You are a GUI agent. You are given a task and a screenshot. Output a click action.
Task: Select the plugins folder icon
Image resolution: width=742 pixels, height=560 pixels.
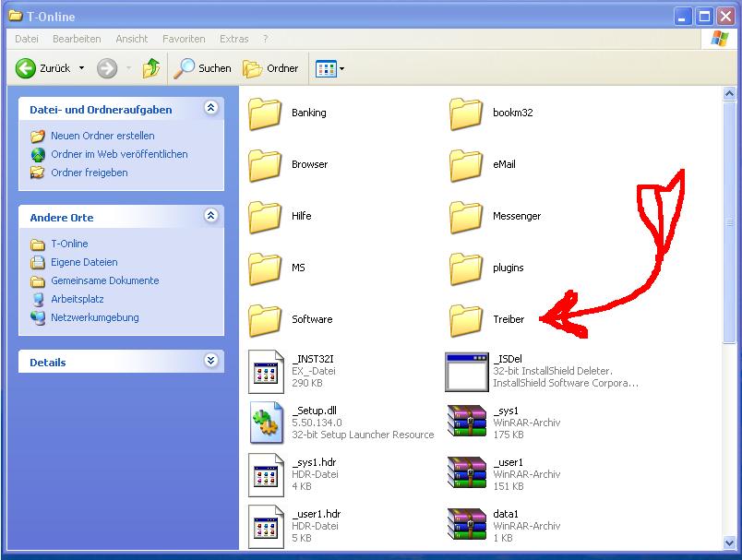[466, 268]
